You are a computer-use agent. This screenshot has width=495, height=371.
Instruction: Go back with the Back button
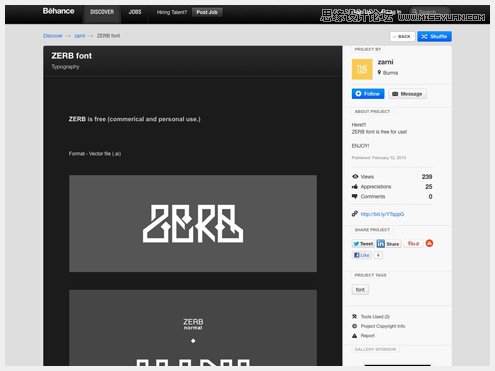[x=402, y=36]
